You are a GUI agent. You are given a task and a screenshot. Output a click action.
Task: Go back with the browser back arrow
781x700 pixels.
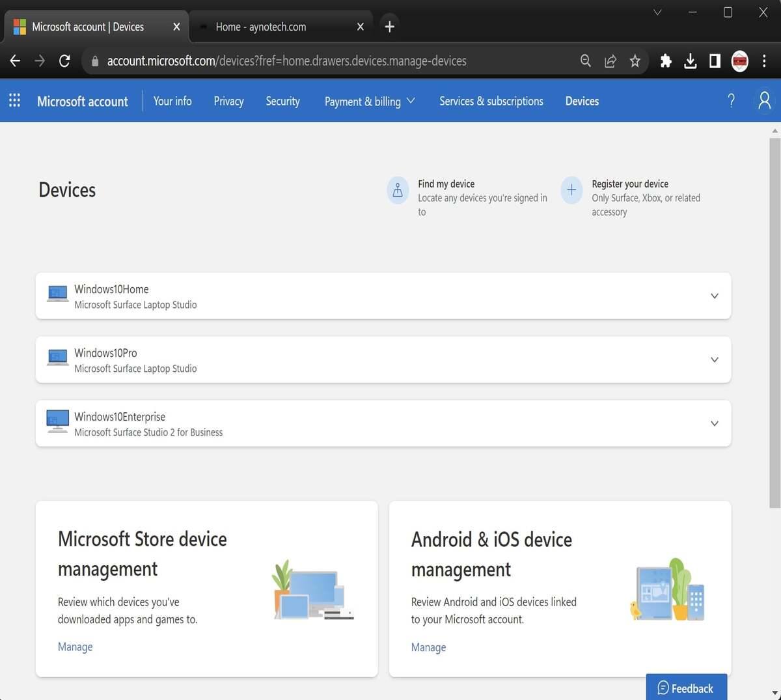(16, 61)
